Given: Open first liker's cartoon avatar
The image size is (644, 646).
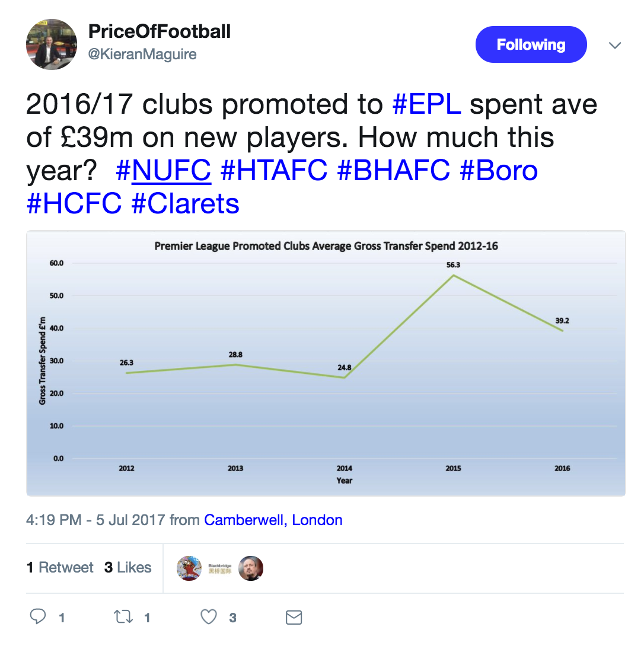Looking at the screenshot, I should [x=189, y=568].
